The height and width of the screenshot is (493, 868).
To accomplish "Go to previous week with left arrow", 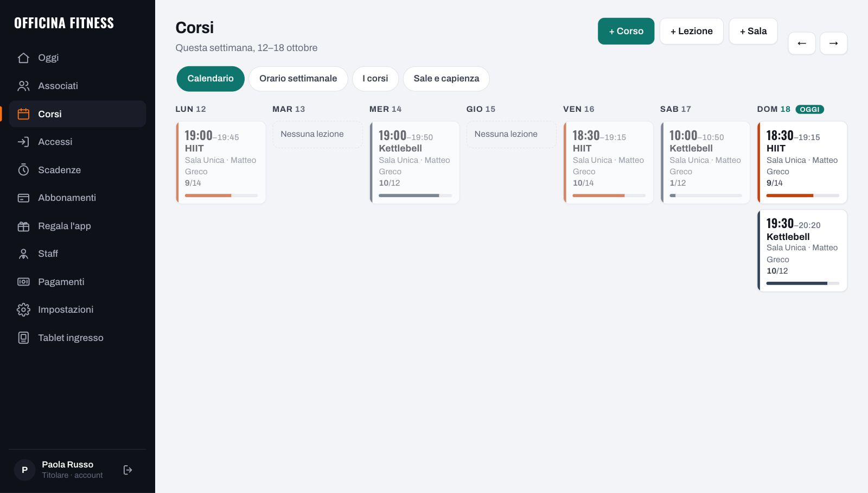I will 802,43.
